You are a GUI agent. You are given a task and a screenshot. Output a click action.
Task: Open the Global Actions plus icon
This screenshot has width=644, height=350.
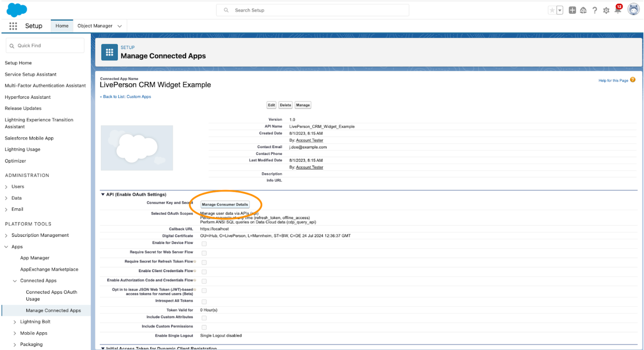pos(572,10)
